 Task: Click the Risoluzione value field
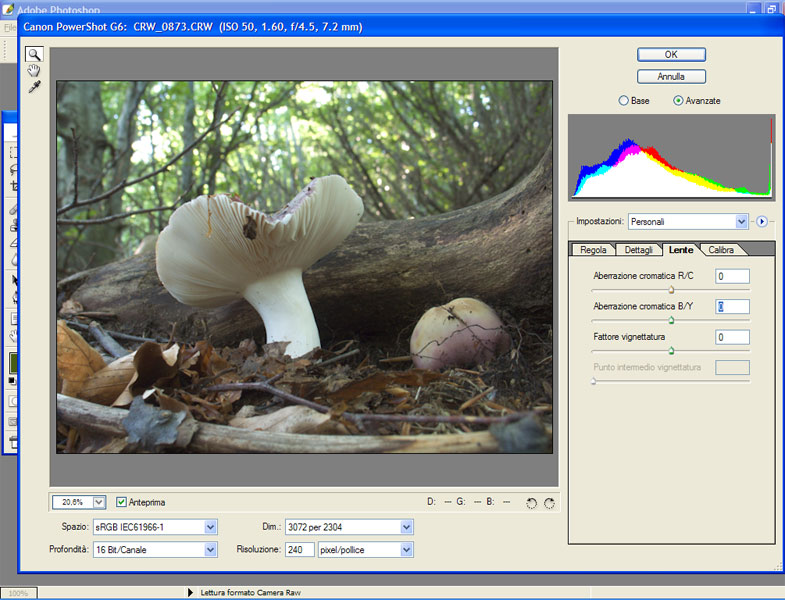coord(299,549)
